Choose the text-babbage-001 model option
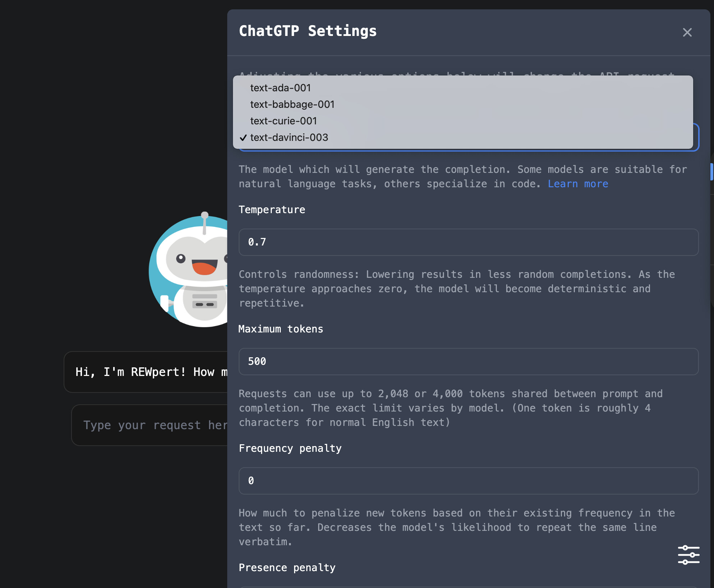The image size is (714, 588). [x=463, y=104]
